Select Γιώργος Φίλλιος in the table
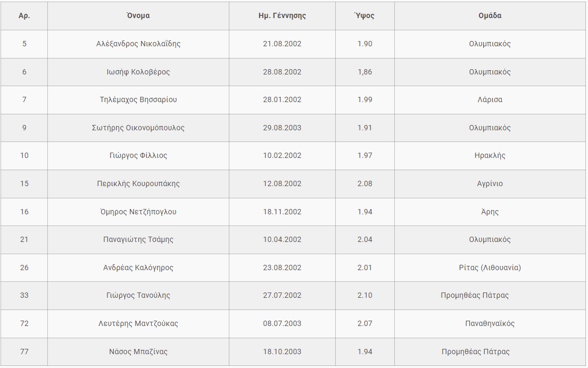The image size is (588, 368). point(138,155)
